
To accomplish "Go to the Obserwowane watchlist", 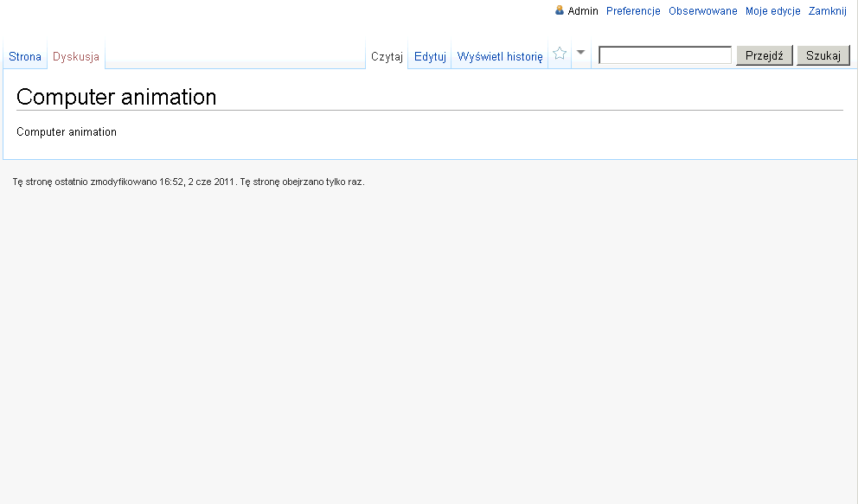I will [702, 11].
